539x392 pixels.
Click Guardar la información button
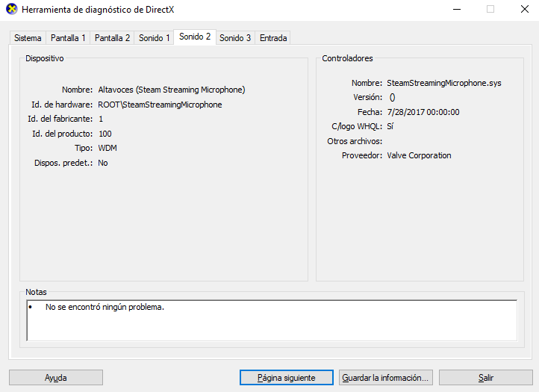point(386,378)
